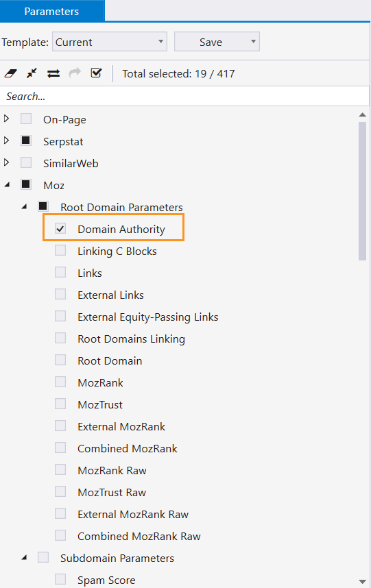The image size is (371, 588).
Task: Select the On-Page tree label
Action: 64,120
